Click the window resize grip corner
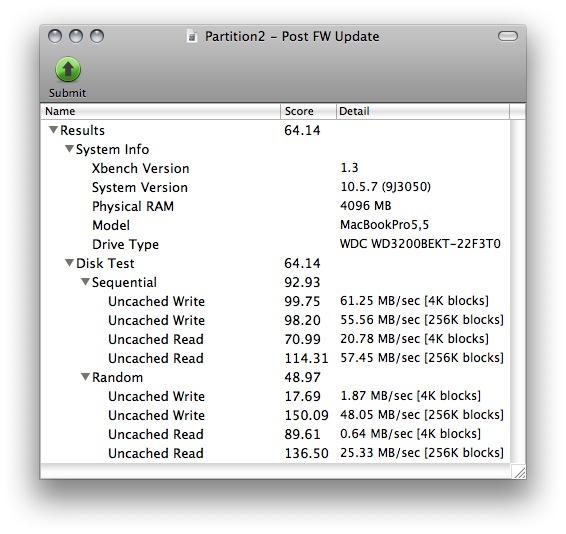Image resolution: width=566 pixels, height=534 pixels. [519, 471]
